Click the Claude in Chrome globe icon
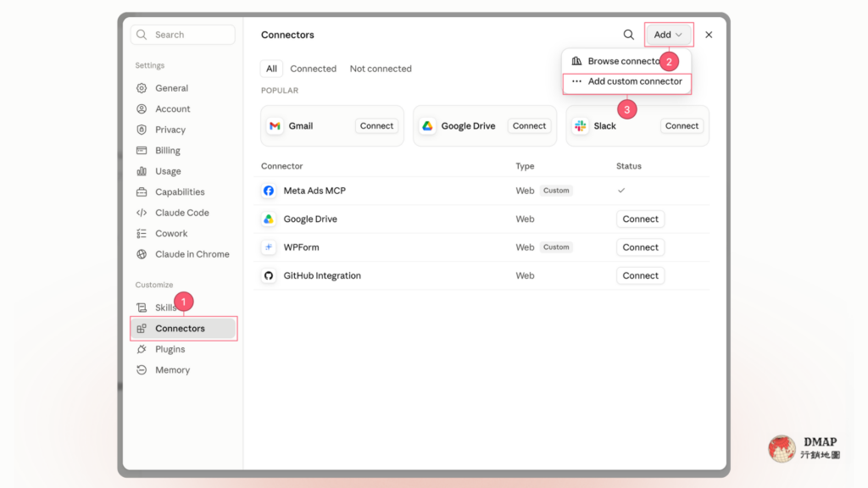The image size is (868, 488). tap(142, 254)
